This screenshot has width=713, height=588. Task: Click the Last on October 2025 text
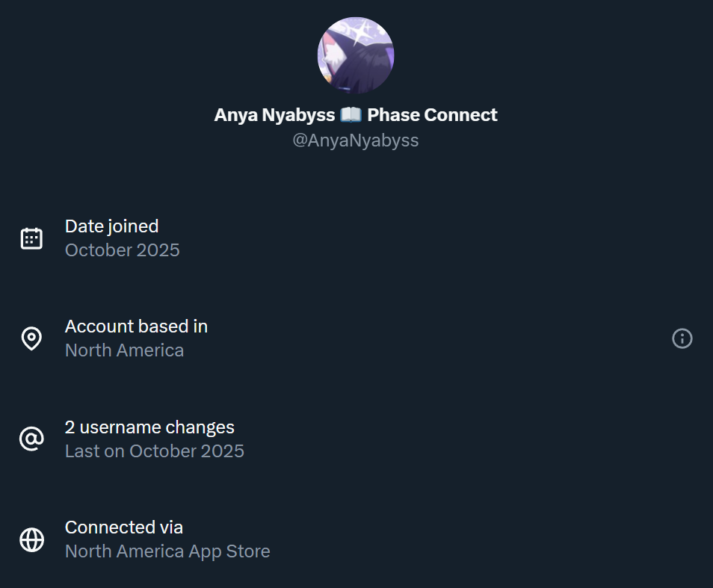155,451
